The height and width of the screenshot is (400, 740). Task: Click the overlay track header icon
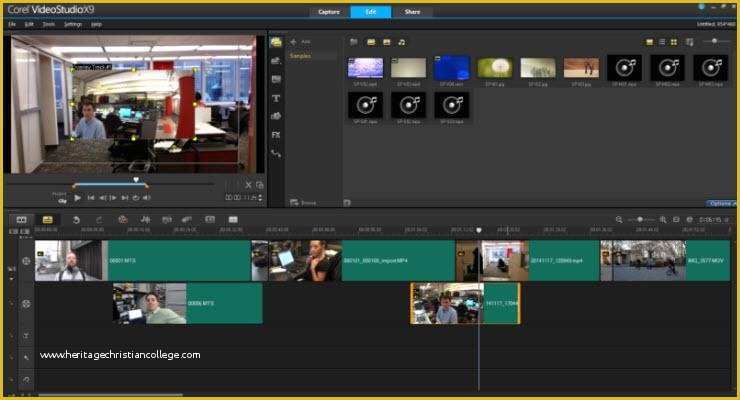pyautogui.click(x=26, y=304)
